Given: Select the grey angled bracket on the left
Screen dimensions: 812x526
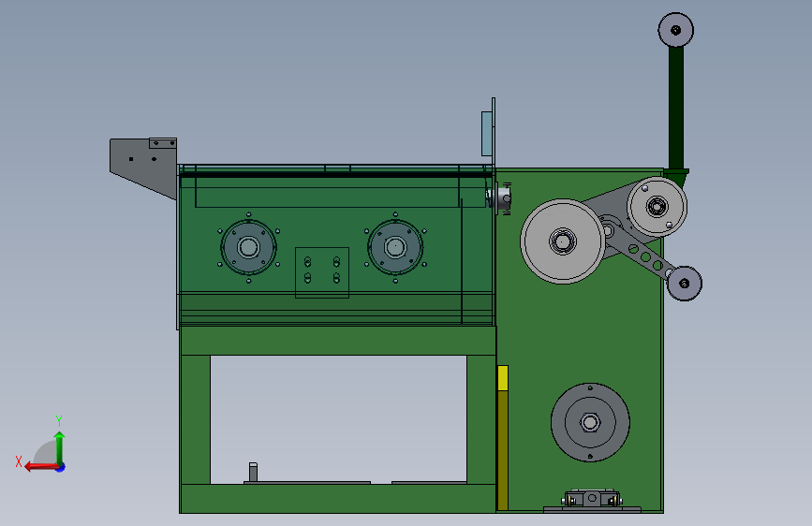Looking at the screenshot, I should [x=143, y=168].
